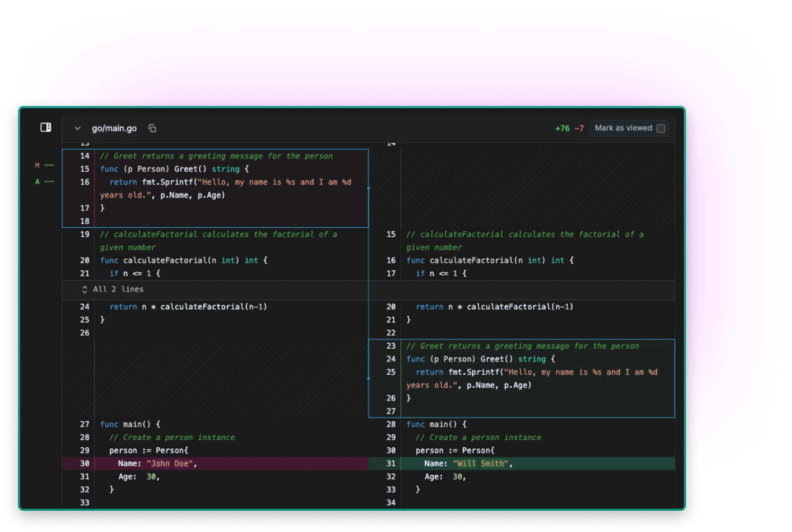Screen dimensions: 792x532
Task: Click the added line Name: "Will Smith"
Action: [x=468, y=464]
